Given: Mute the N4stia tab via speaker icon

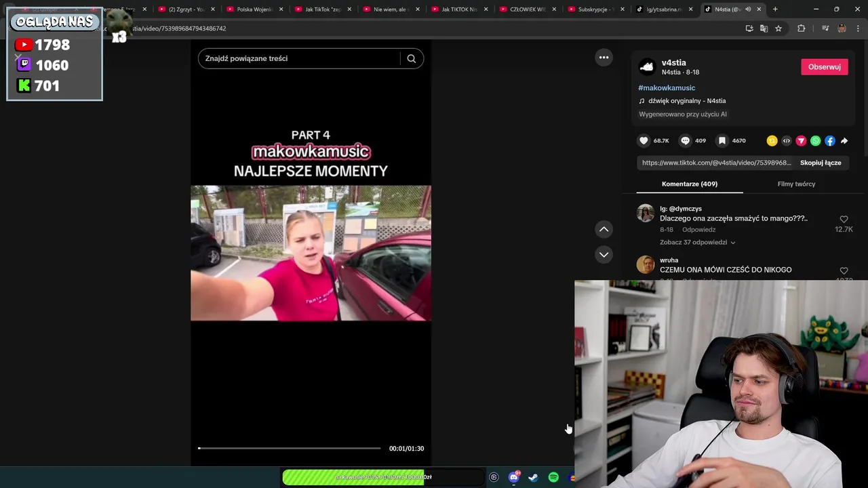Looking at the screenshot, I should 748,9.
